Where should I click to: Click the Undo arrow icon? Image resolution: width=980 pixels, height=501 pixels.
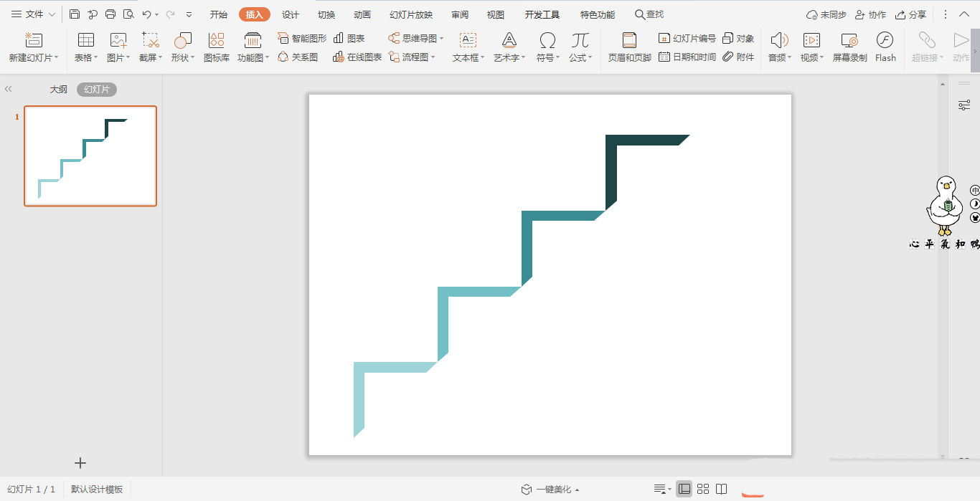pos(146,14)
